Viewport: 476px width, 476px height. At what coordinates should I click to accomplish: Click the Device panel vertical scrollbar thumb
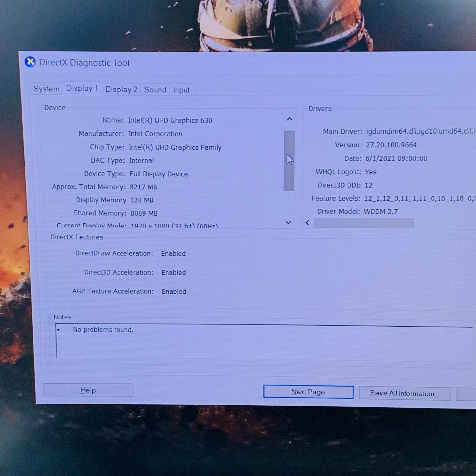click(x=289, y=160)
